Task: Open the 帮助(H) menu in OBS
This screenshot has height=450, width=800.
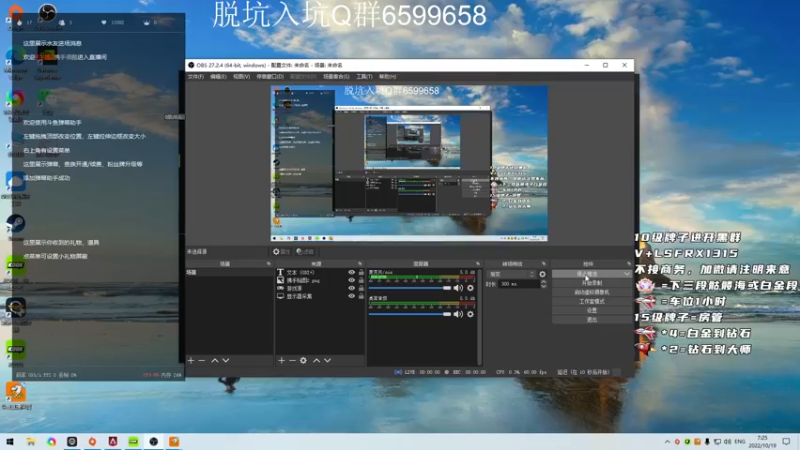Action: click(x=387, y=77)
